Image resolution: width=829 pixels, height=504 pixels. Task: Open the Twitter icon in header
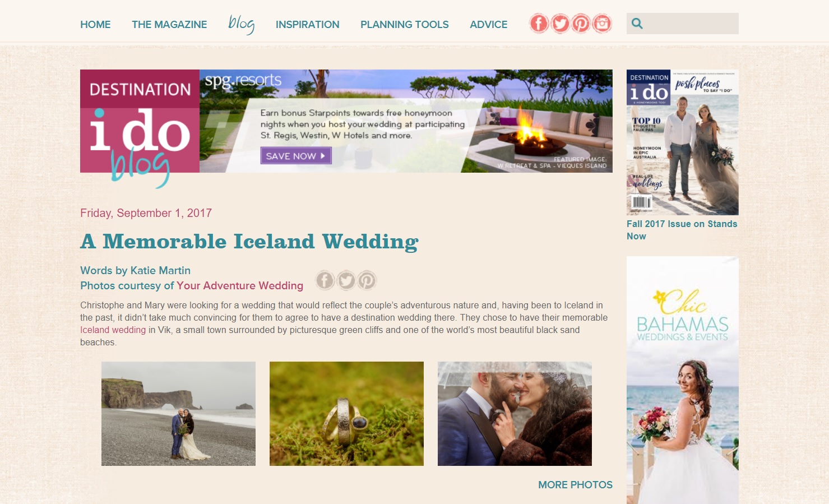560,24
